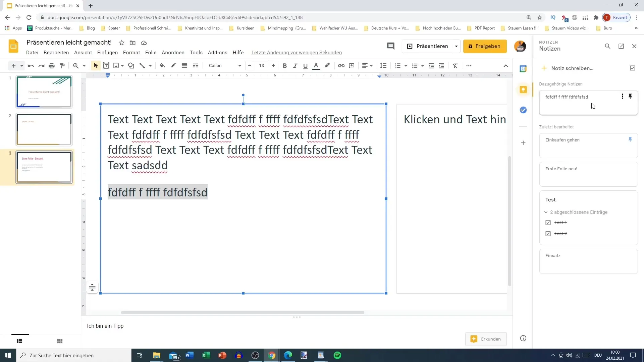Open the comment history speech bubble
Screen dimensions: 644x362
(x=391, y=46)
